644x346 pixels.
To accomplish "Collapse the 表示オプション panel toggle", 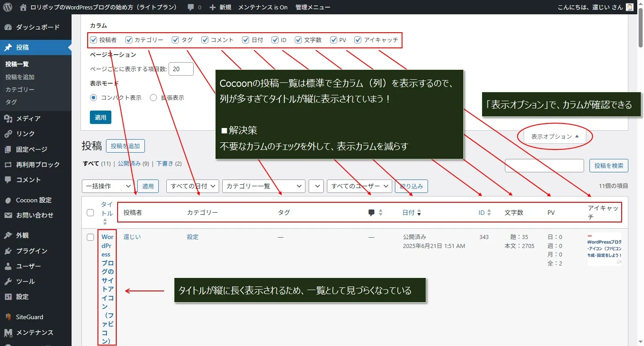I will point(555,137).
